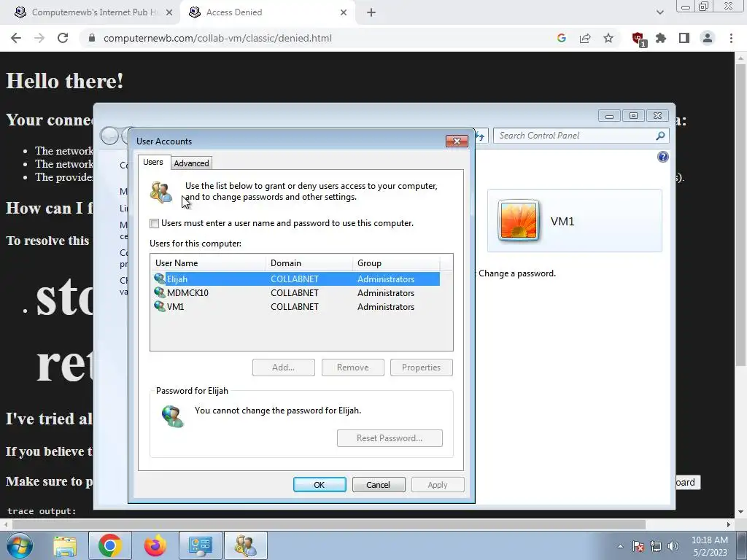Toggle Users must enter a user name checkbox
The image size is (747, 560).
coord(155,223)
